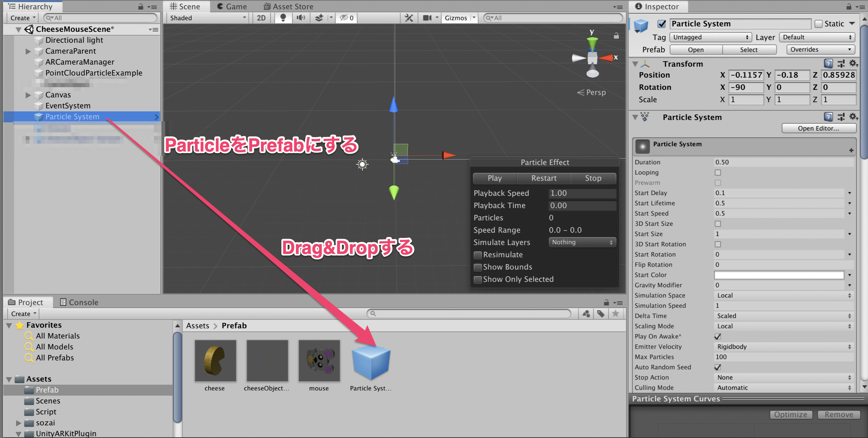Screen dimensions: 868x438
Task: Open Particle System component help icon
Action: (828, 117)
